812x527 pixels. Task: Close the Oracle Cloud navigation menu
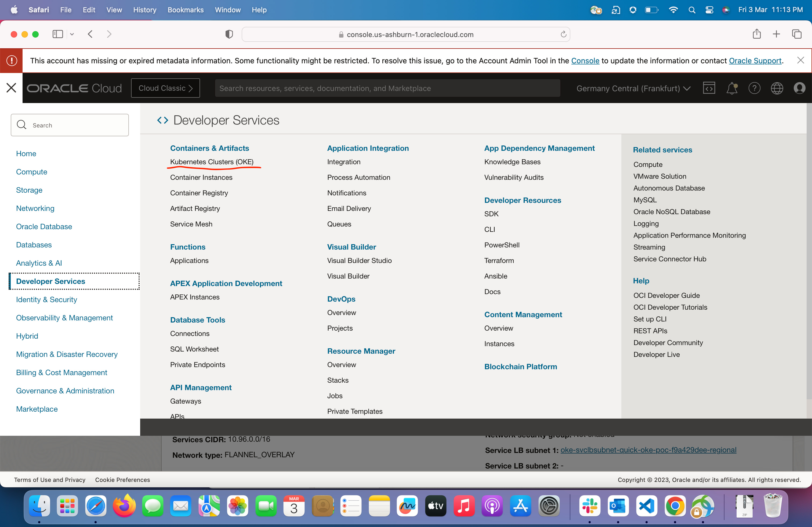point(11,88)
